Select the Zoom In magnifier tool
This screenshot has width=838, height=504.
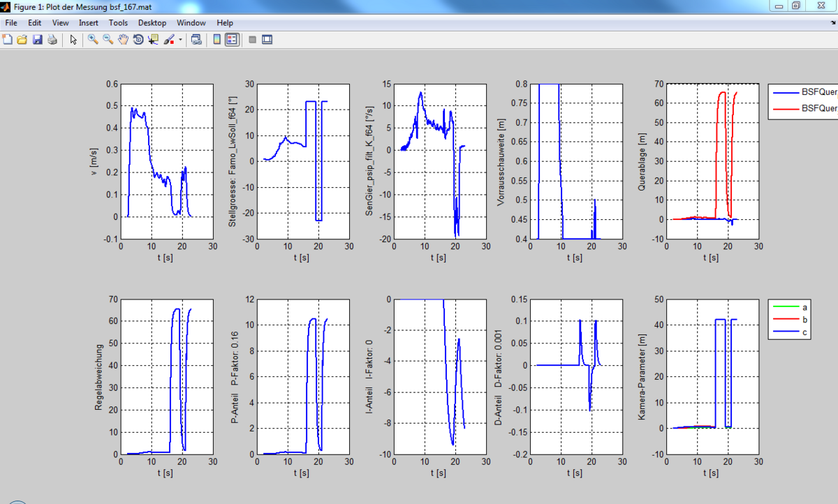93,40
